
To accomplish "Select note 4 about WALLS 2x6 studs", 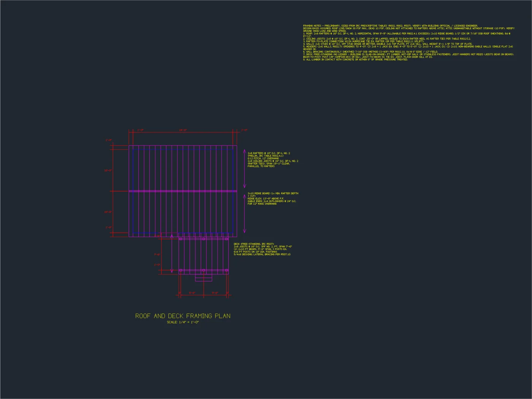I will coord(388,44).
